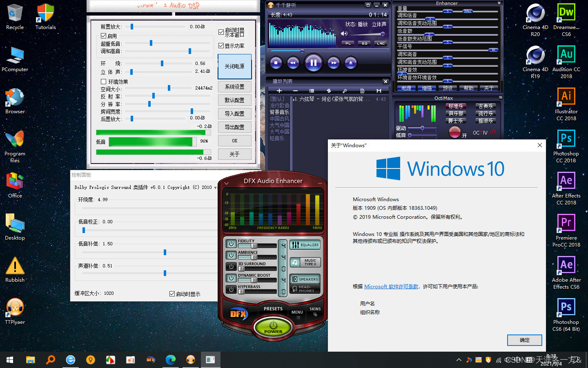Click the eject/open file button in TTPlayer
588x368 pixels.
(x=351, y=63)
